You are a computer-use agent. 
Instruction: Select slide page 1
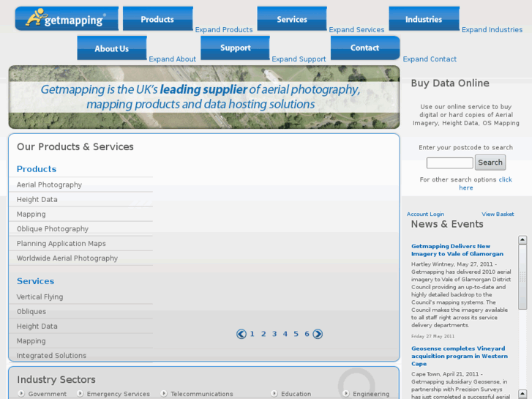[252, 334]
